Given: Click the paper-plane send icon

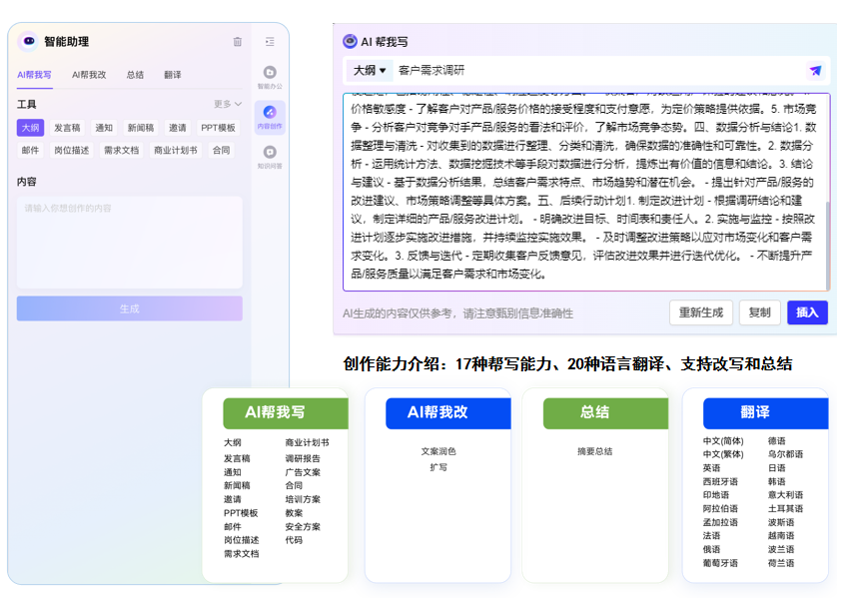Looking at the screenshot, I should coord(816,71).
